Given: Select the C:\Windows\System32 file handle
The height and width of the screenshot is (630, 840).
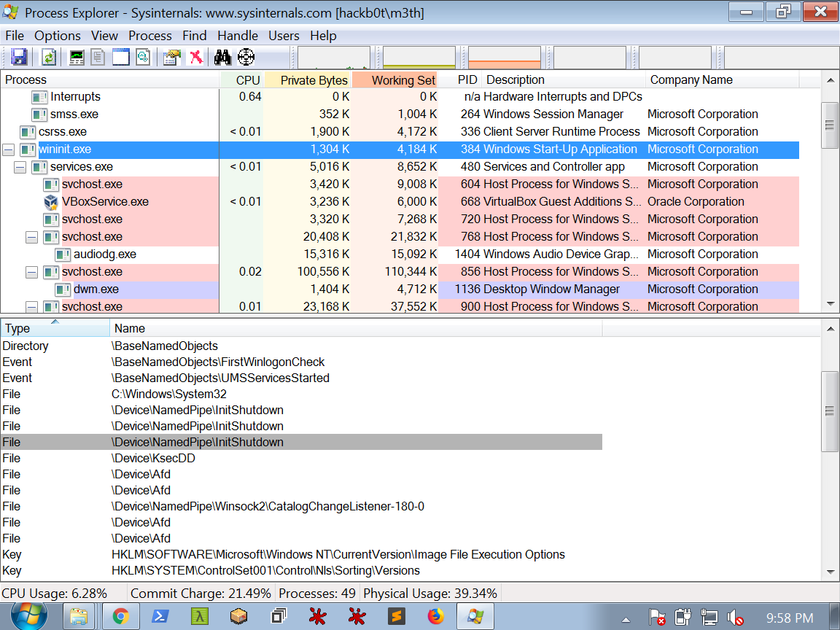Looking at the screenshot, I should 302,394.
